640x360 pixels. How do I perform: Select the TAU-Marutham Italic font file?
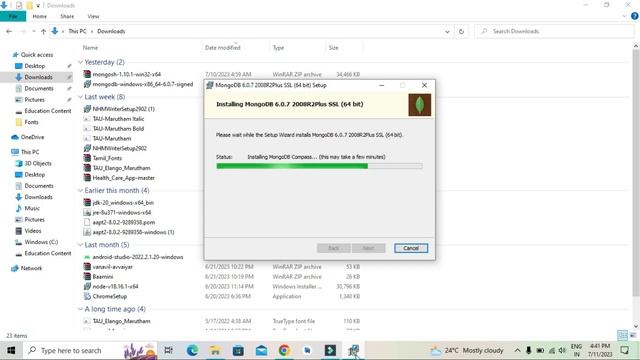click(118, 119)
